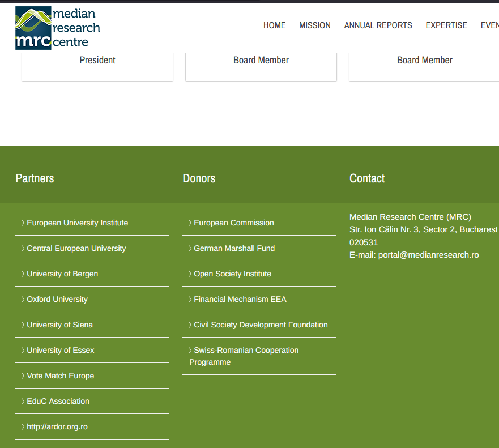Open the University of Siena link
The height and width of the screenshot is (448, 499).
(60, 325)
